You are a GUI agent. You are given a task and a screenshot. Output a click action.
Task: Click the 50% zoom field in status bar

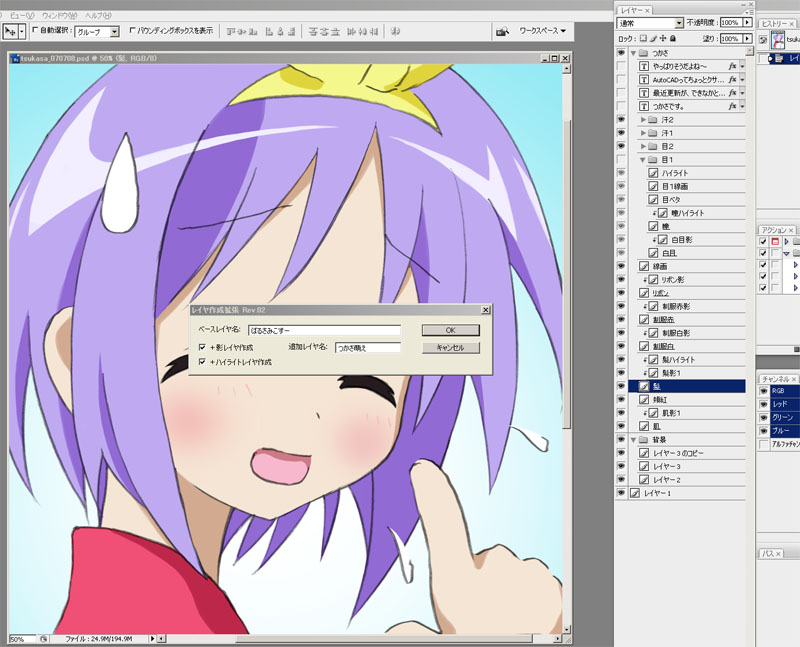click(23, 639)
